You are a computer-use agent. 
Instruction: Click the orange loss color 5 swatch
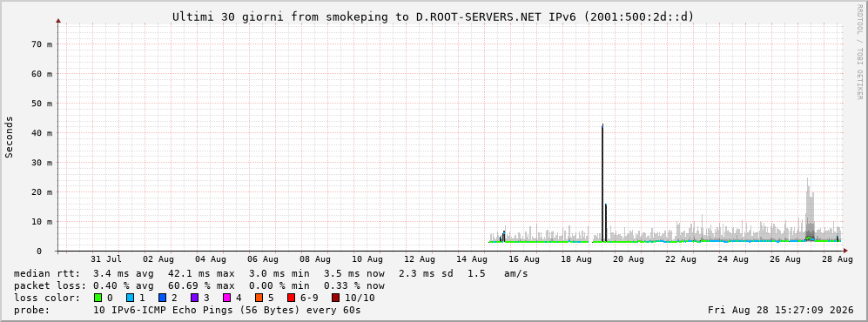[259, 298]
